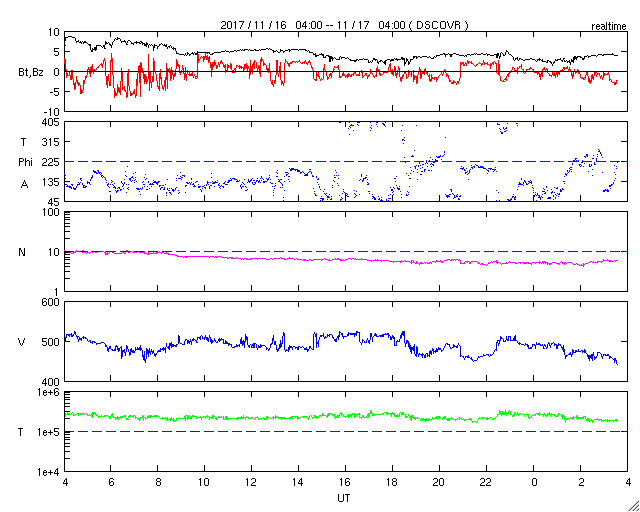Image resolution: width=640 pixels, height=512 pixels.
Task: Click the '18' hour tick on UT axis
Action: [x=393, y=483]
